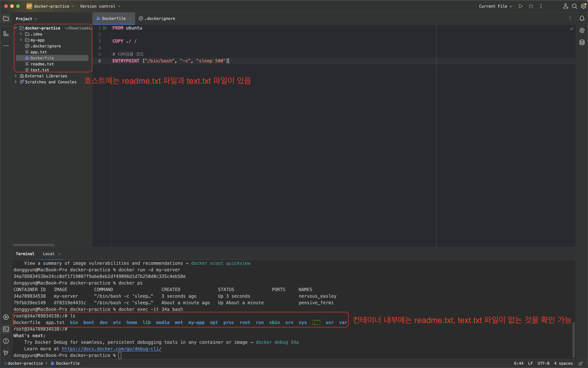Open the Terminal tool window from the sidebar
Image resolution: width=588 pixels, height=368 pixels.
tap(6, 329)
